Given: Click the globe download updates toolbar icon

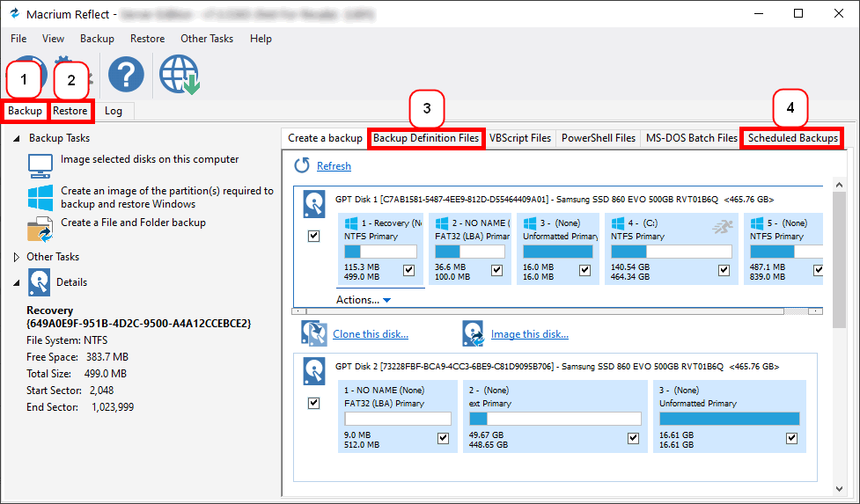Looking at the screenshot, I should click(180, 75).
